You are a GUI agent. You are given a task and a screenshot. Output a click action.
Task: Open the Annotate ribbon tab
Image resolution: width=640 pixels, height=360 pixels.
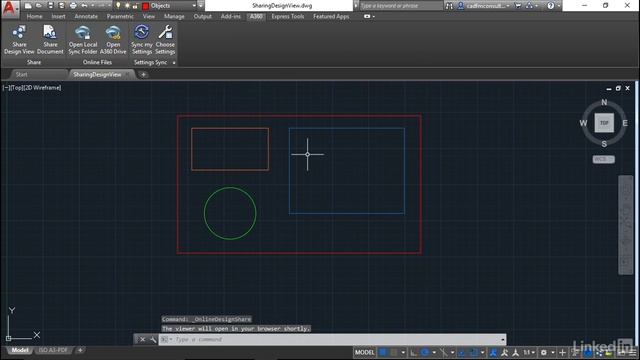86,17
